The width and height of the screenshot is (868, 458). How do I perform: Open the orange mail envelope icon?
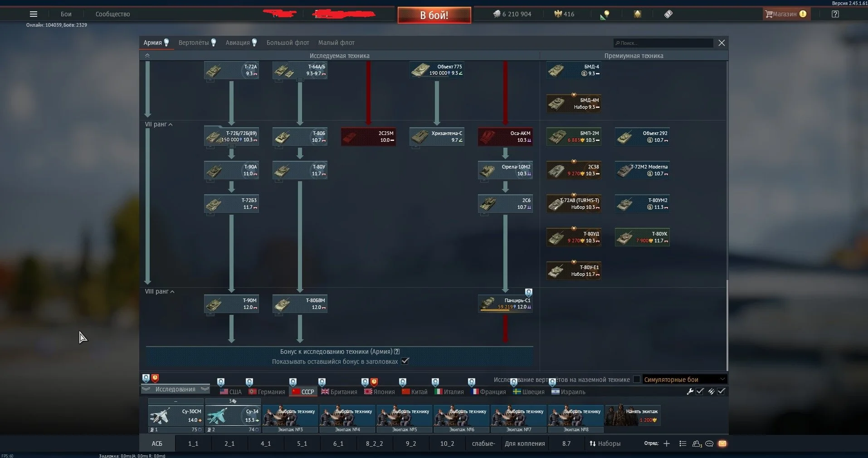tap(722, 444)
